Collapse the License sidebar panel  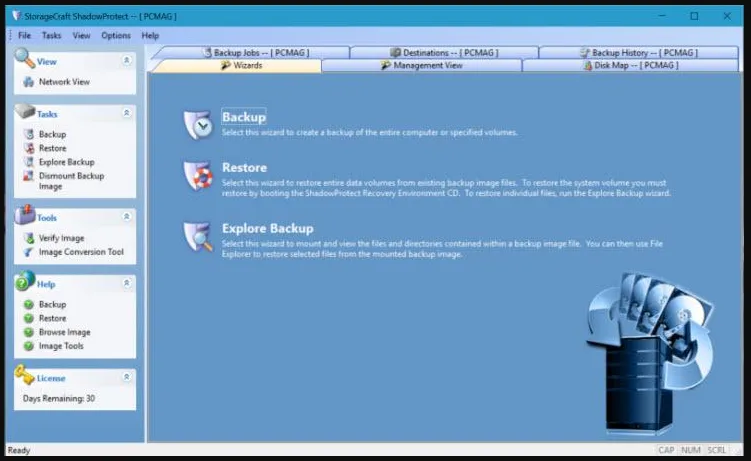click(126, 377)
